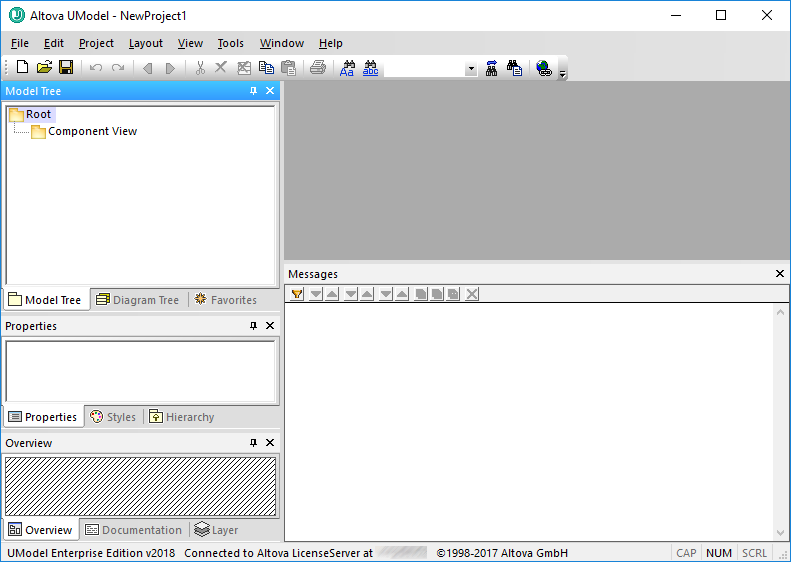Open the search text dropdown arrow

pos(470,69)
